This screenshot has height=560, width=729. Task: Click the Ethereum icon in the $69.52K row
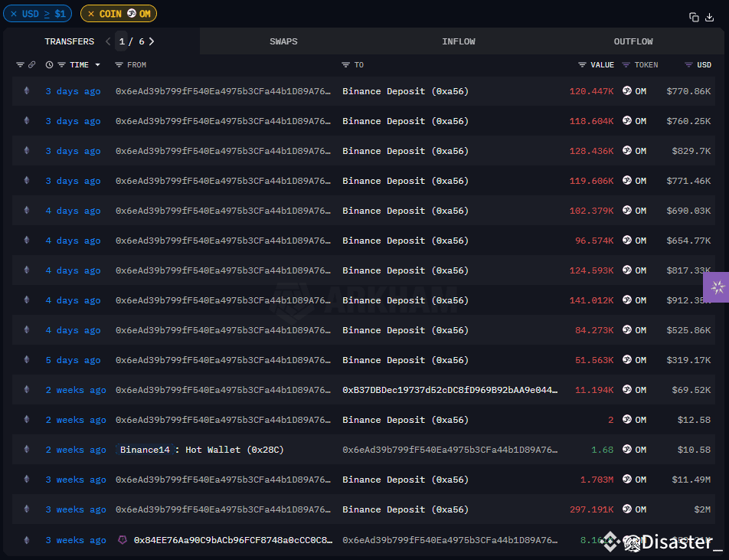pyautogui.click(x=27, y=389)
